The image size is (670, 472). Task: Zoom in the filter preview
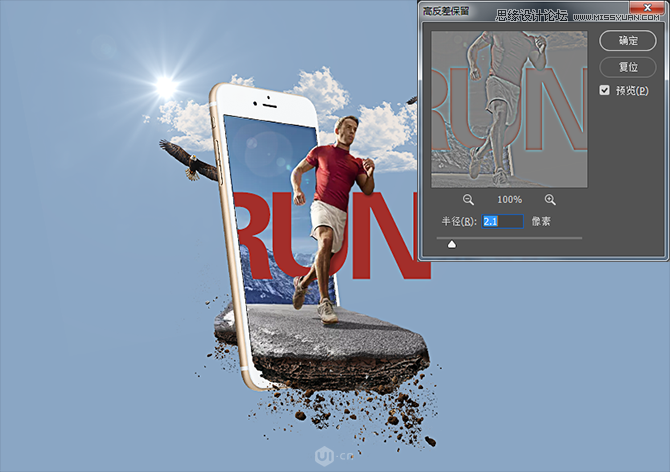click(x=550, y=199)
